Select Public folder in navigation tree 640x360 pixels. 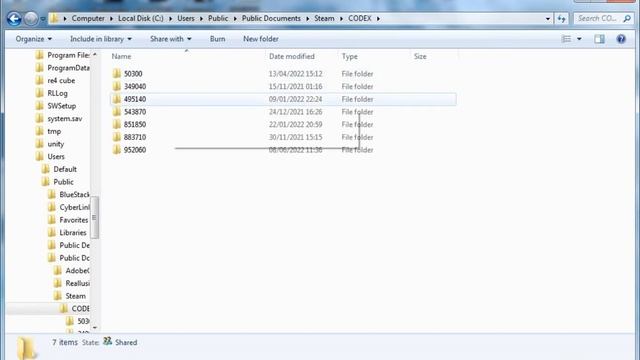[58, 182]
